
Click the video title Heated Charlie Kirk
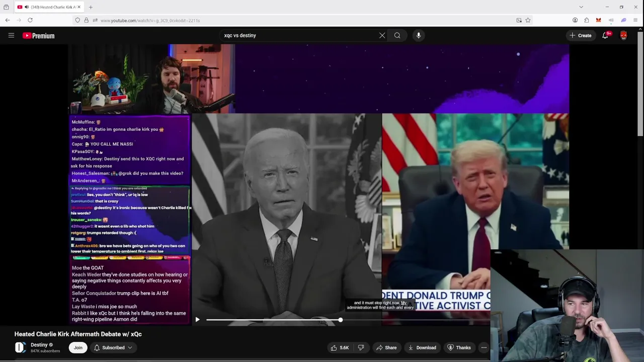[x=78, y=334]
